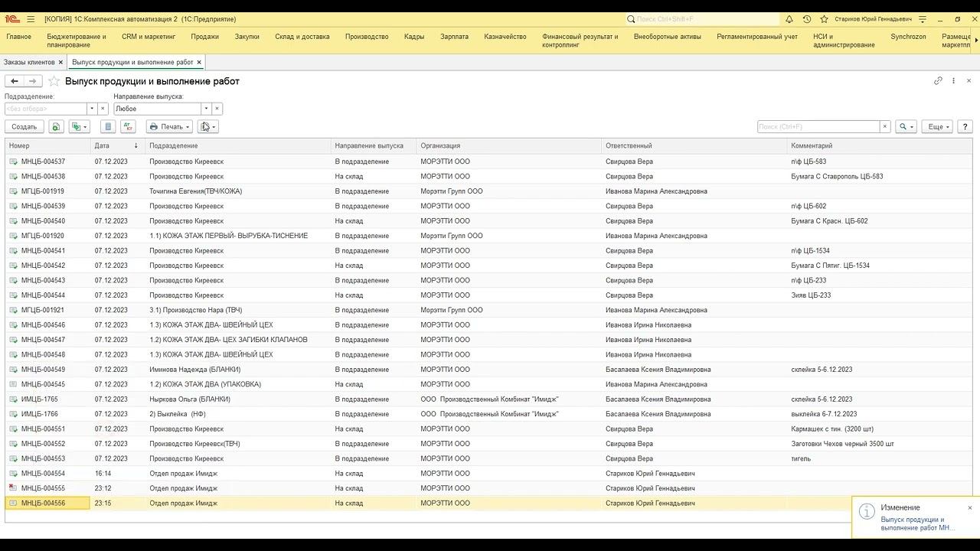
Task: Show Дт/Кт document postings icon
Action: click(x=128, y=127)
